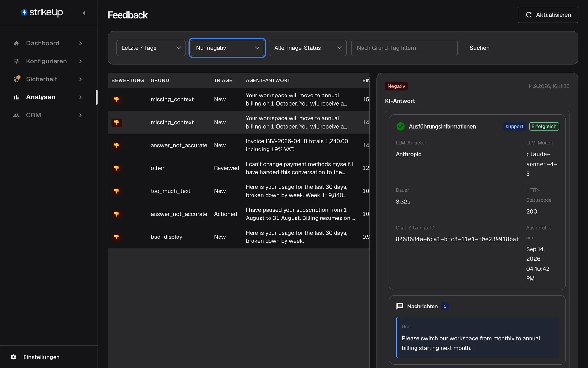Open the Sicherheit navigation item

click(48, 79)
